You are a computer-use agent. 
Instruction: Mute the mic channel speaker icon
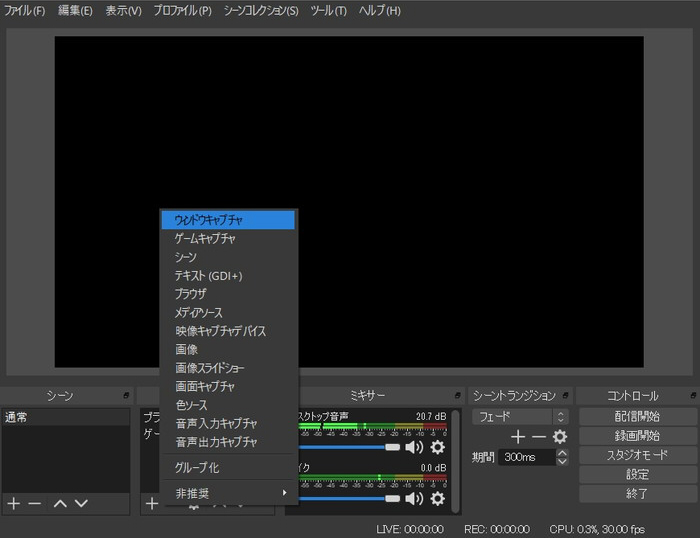[x=414, y=499]
